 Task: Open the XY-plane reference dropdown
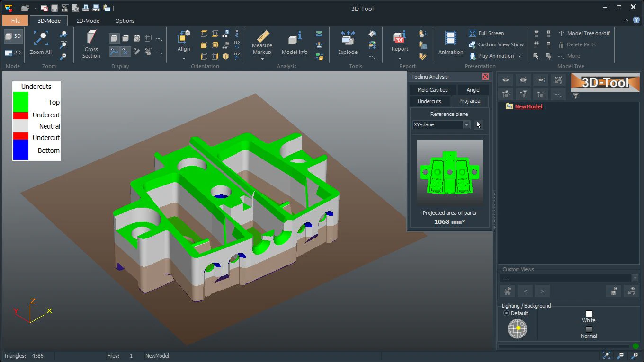click(x=465, y=124)
